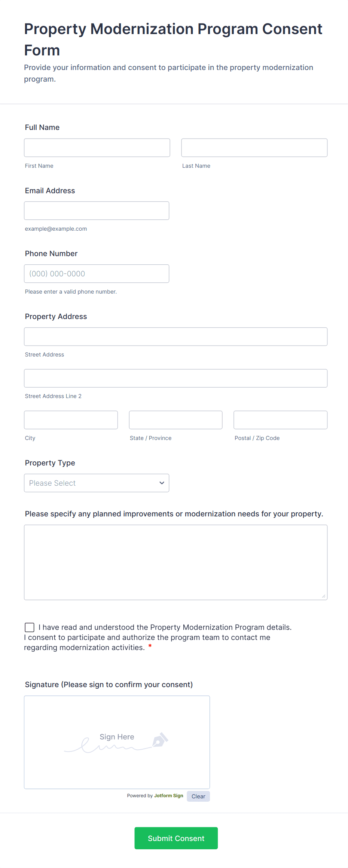The height and width of the screenshot is (868, 348).
Task: Click the Phone Number field
Action: click(97, 274)
